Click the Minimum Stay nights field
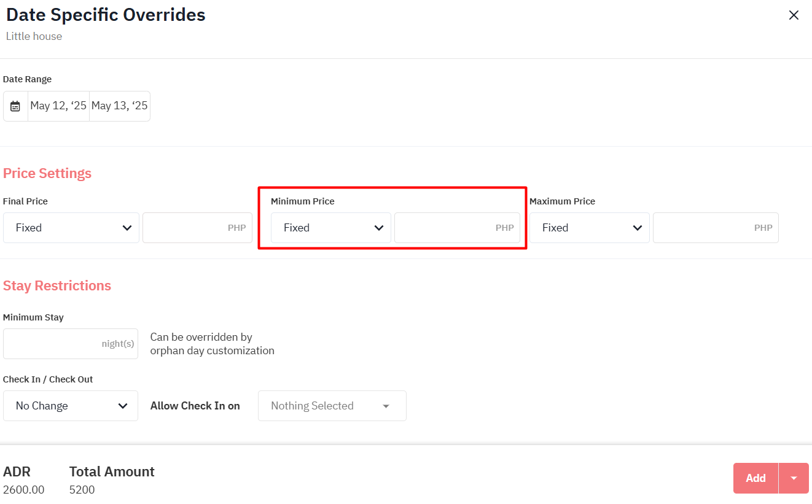Viewport: 812px width, 504px height. [71, 344]
